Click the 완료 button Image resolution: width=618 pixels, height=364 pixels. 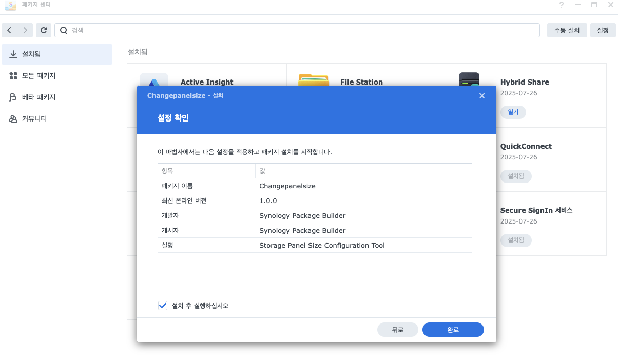(453, 330)
